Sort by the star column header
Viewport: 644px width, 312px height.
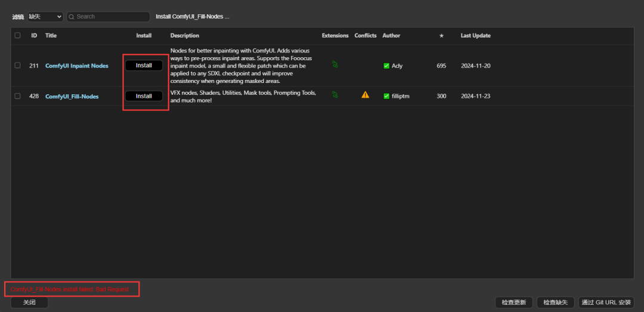pos(441,36)
